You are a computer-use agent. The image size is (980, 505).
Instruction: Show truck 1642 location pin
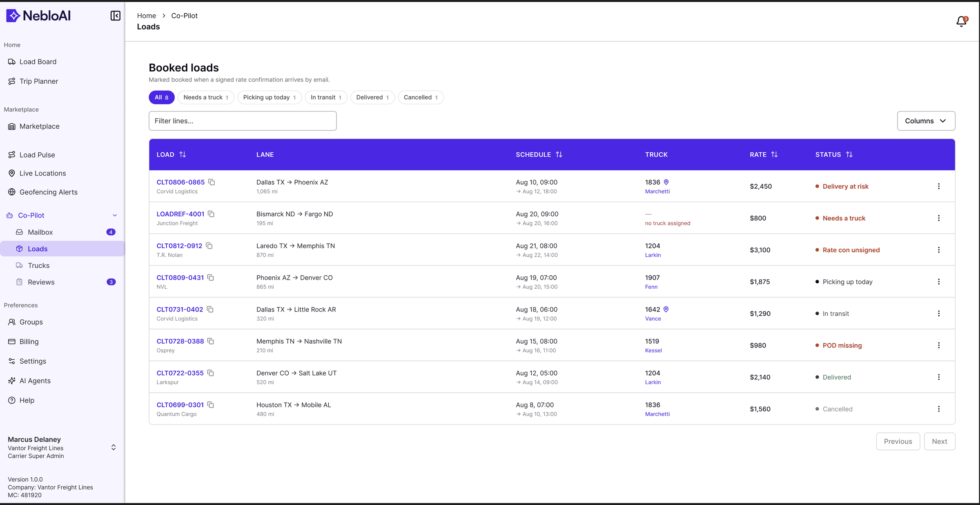point(666,309)
